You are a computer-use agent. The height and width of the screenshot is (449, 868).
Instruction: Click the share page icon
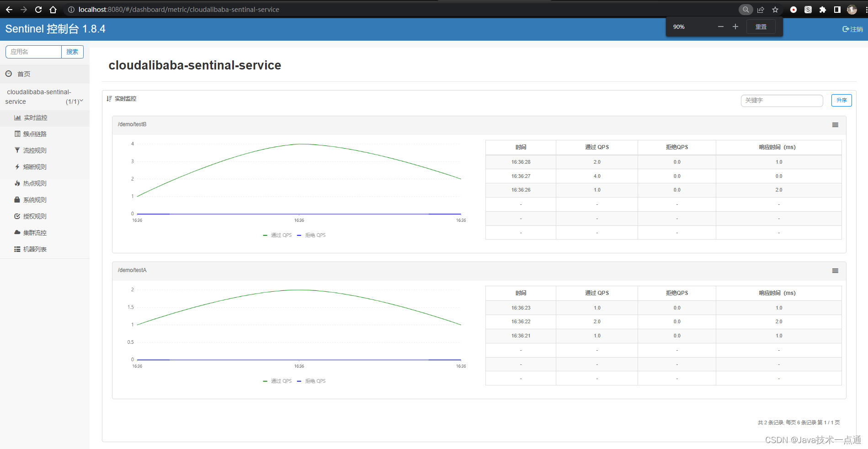(761, 10)
